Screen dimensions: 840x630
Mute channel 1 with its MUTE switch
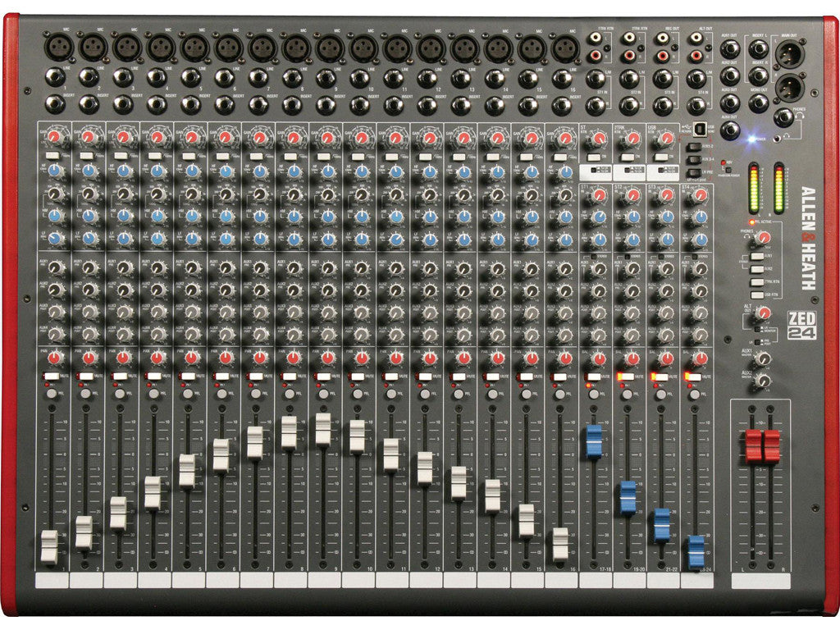(x=51, y=376)
